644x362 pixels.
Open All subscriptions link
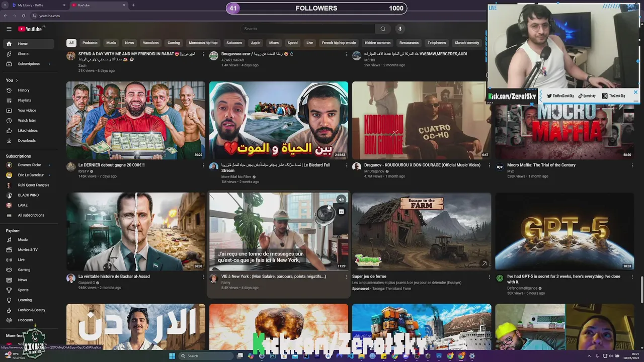tap(29, 215)
